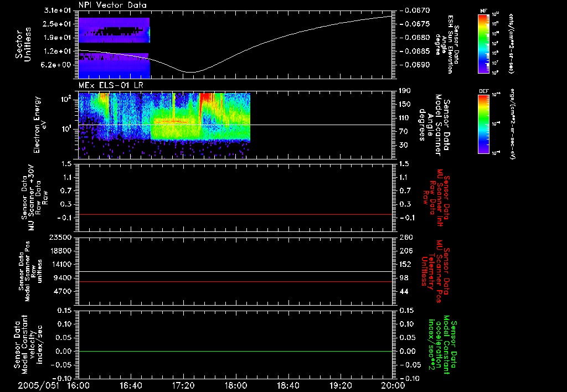Click the 6.2e+00 sector tick value
The width and height of the screenshot is (567, 392).
[57, 65]
